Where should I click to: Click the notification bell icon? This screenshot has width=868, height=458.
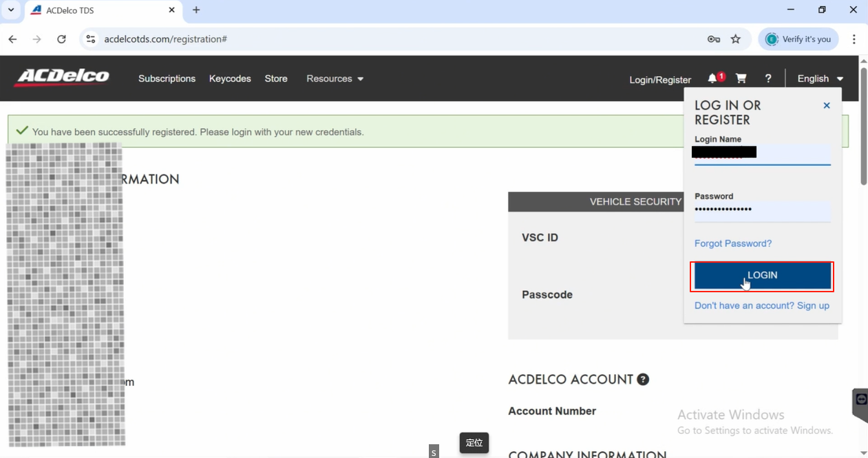(713, 79)
